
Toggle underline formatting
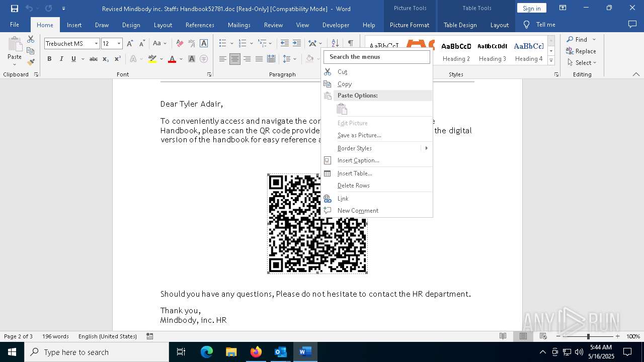(73, 59)
